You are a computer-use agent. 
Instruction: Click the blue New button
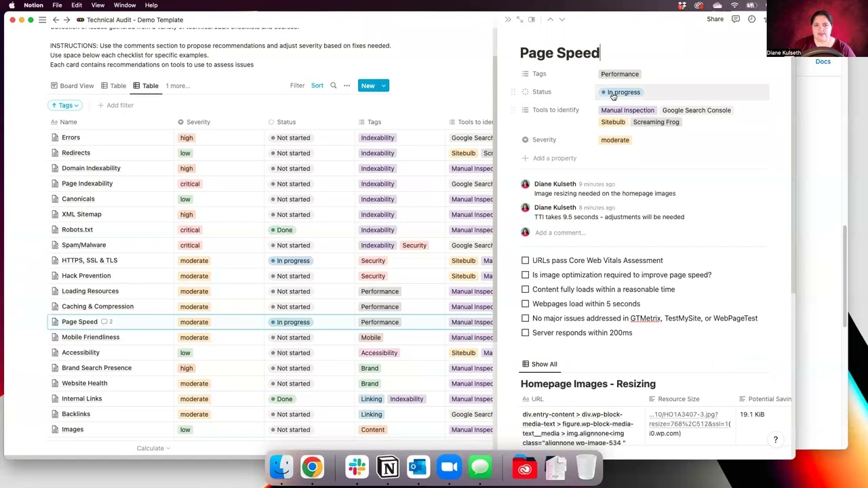(368, 86)
